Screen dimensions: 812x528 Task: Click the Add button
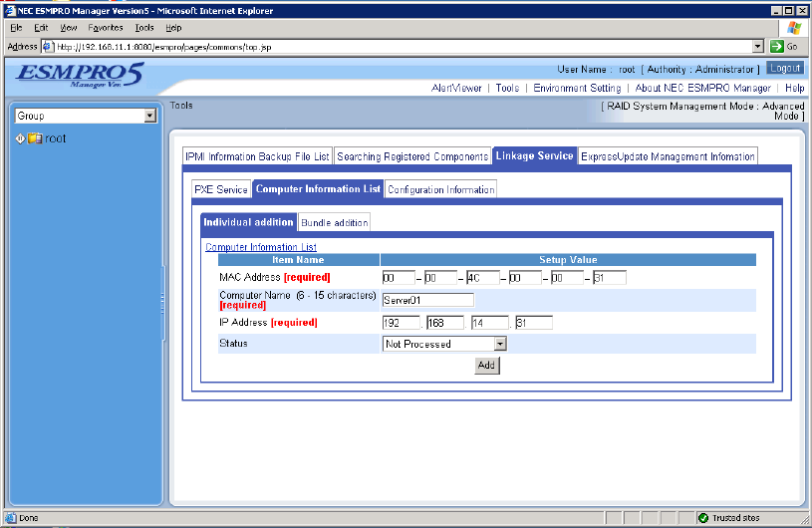click(487, 366)
